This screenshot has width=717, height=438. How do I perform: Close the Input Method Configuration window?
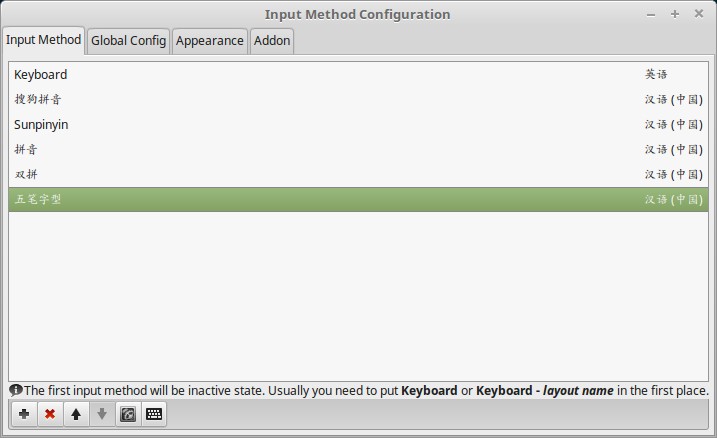tap(699, 14)
